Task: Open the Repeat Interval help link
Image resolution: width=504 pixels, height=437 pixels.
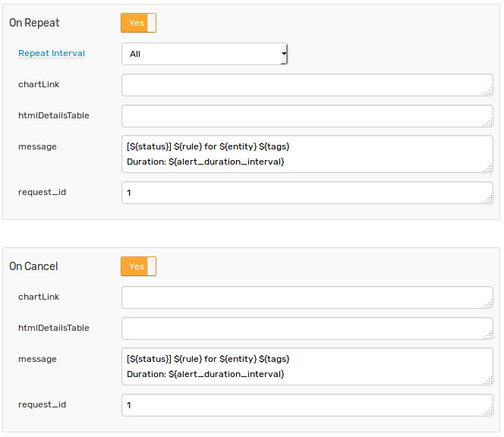Action: (52, 53)
